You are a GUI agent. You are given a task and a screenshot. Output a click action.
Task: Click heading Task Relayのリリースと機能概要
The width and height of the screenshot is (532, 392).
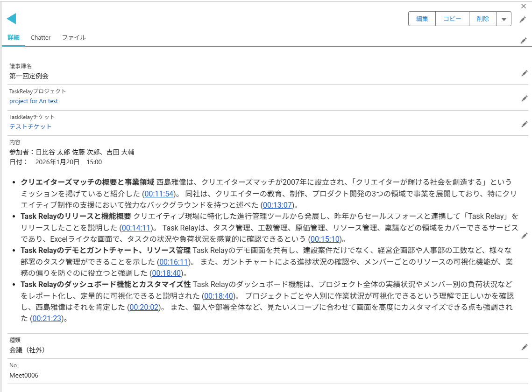76,217
